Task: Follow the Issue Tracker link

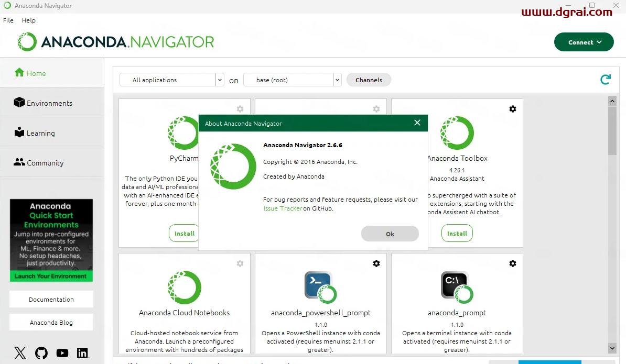Action: click(x=283, y=208)
